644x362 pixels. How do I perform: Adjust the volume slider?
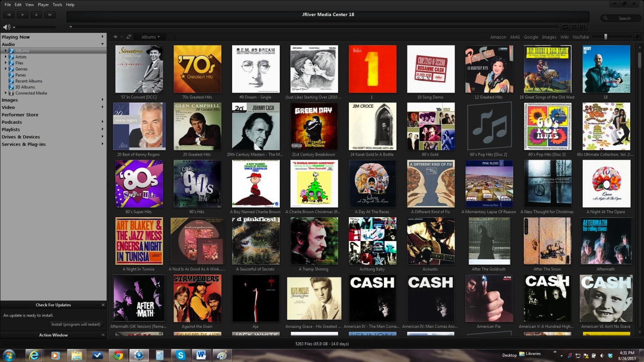[35, 27]
